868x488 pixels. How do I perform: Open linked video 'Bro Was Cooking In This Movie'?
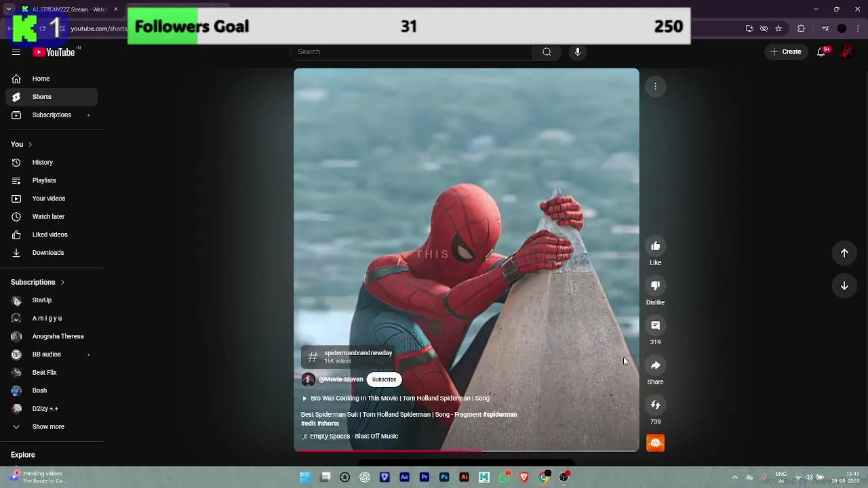tap(397, 399)
